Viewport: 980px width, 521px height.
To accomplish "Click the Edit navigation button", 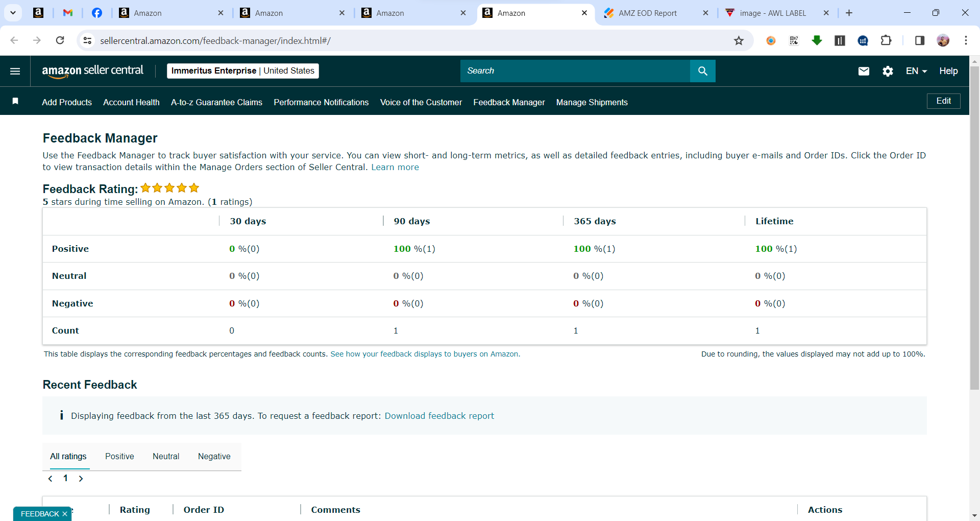I will (x=943, y=101).
